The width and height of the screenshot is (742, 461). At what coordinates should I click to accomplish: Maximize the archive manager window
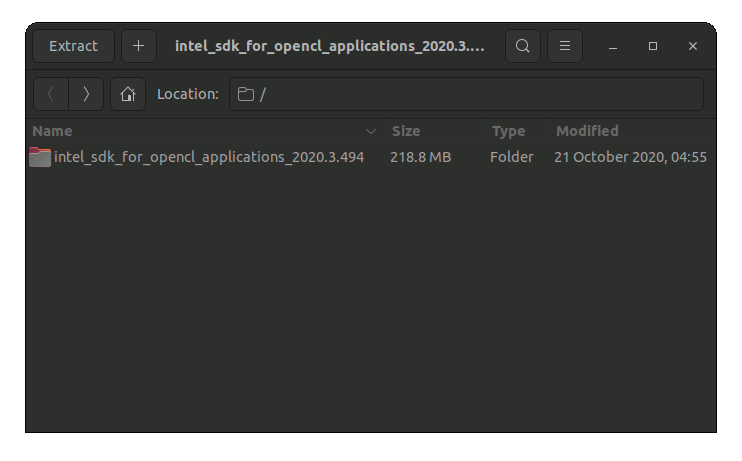tap(653, 46)
